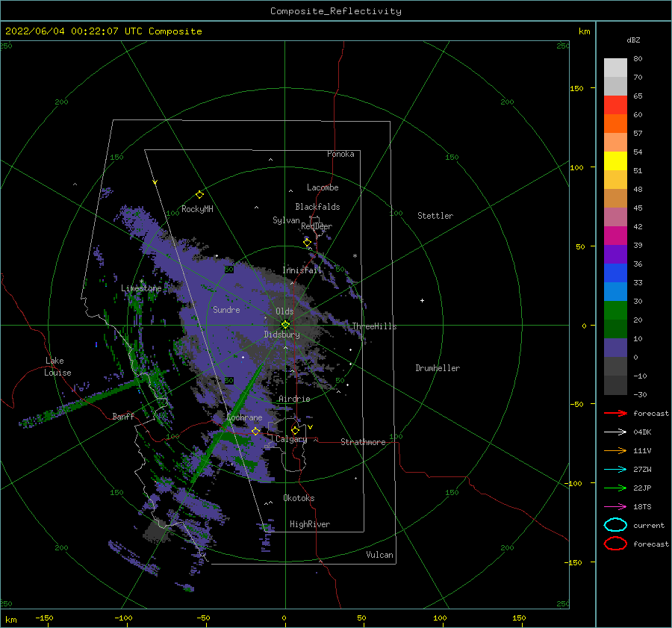Image resolution: width=672 pixels, height=628 pixels.
Task: Click the Lacombe city label
Action: [323, 187]
